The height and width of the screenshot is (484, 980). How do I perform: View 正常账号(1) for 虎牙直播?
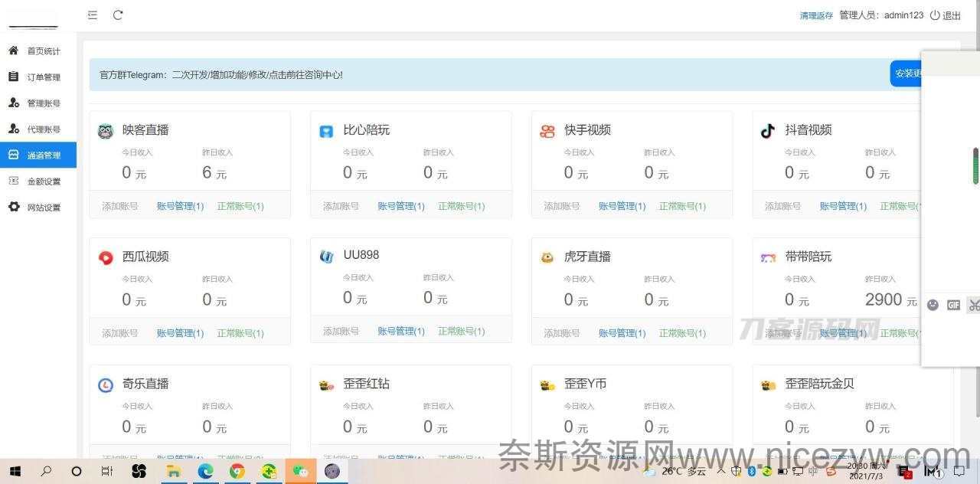[683, 333]
